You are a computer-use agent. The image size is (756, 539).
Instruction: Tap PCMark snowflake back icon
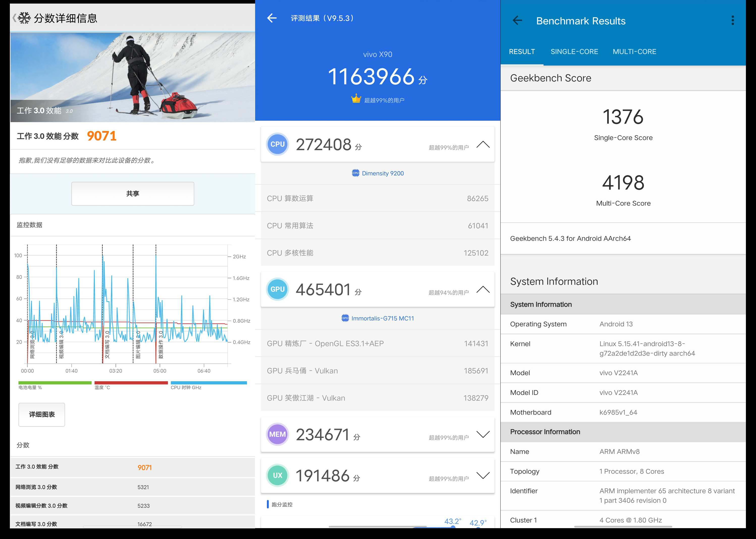click(22, 18)
